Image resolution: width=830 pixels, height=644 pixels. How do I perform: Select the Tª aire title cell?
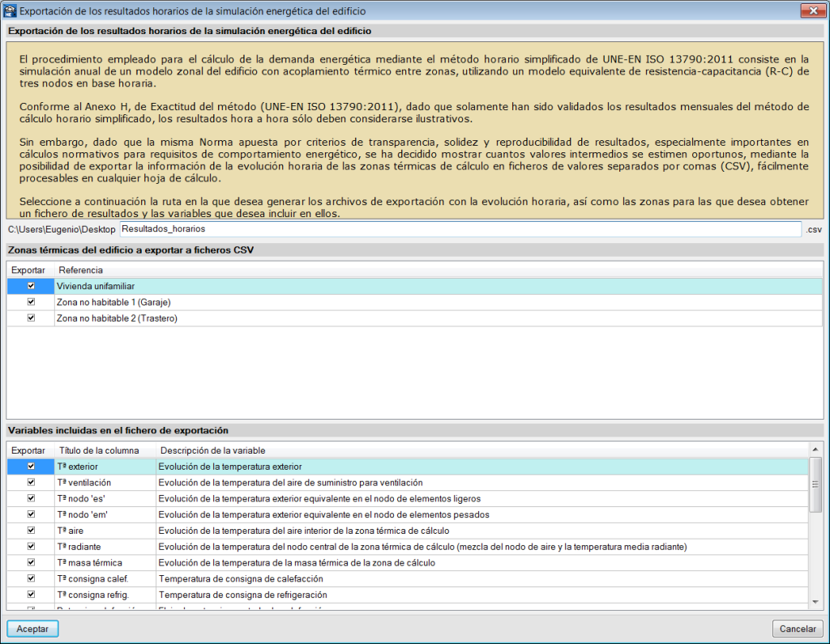point(105,531)
